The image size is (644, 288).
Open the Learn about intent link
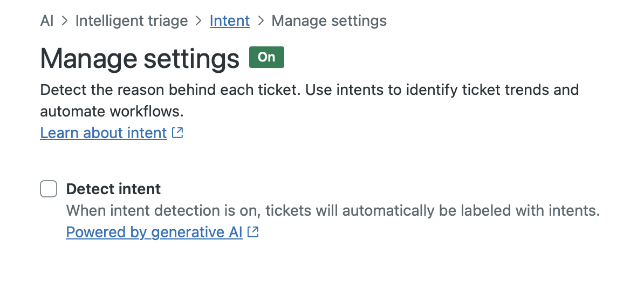tap(104, 133)
